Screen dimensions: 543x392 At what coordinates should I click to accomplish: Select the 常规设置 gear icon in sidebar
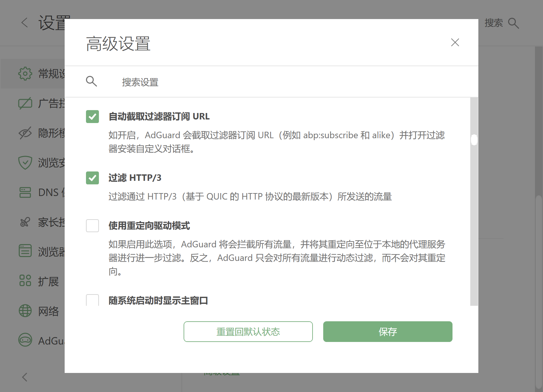[x=25, y=74]
